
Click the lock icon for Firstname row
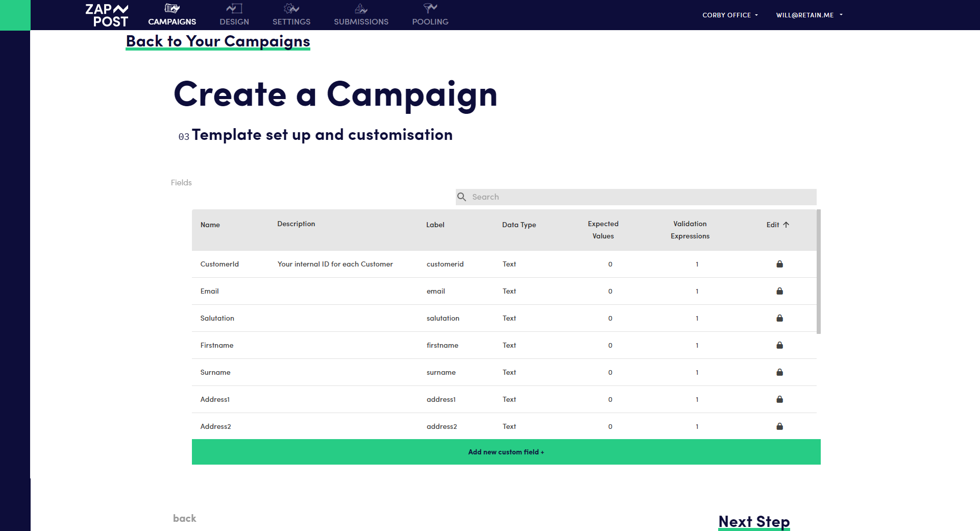(x=779, y=345)
